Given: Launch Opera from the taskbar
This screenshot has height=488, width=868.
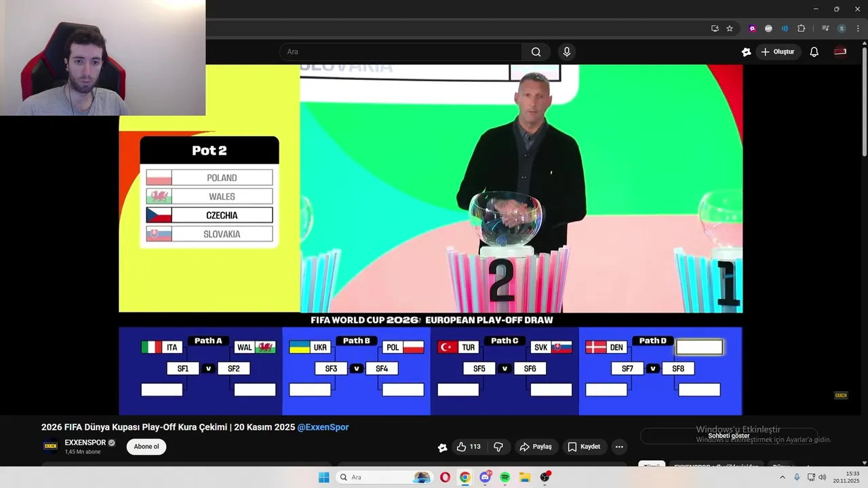Looking at the screenshot, I should tap(445, 477).
